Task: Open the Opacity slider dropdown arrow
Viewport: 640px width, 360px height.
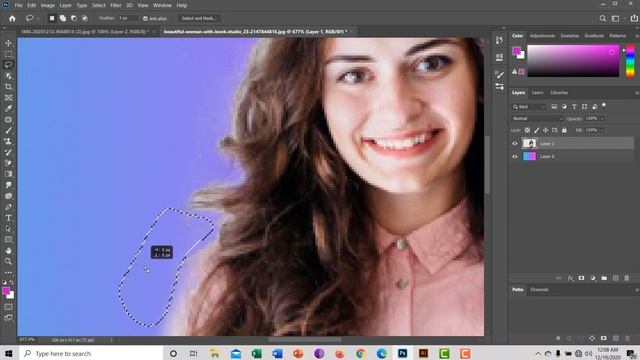Action: click(602, 118)
